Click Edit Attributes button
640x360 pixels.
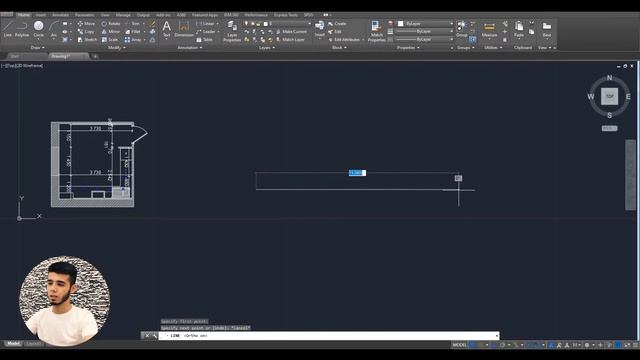[x=344, y=40]
